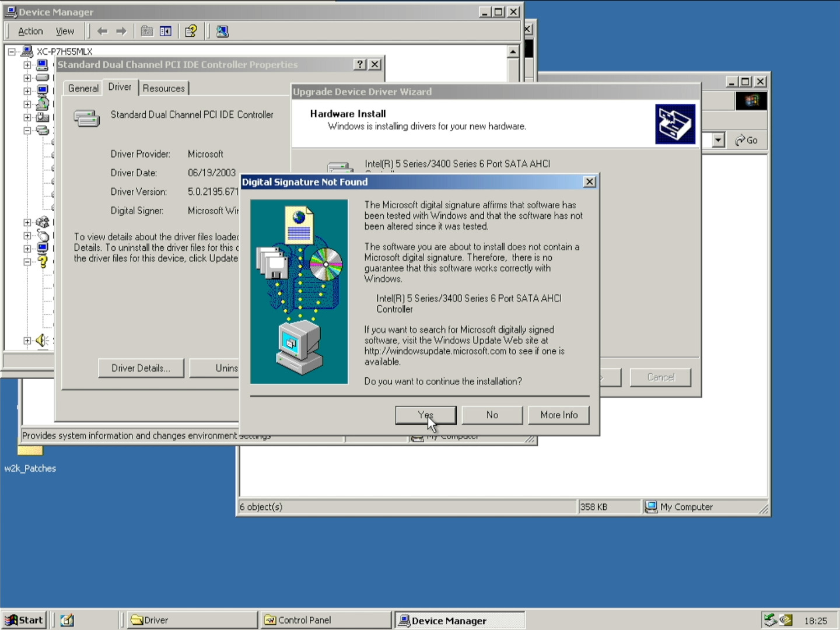Click the Hardware Install heading in wizard
This screenshot has width=840, height=630.
pyautogui.click(x=348, y=114)
